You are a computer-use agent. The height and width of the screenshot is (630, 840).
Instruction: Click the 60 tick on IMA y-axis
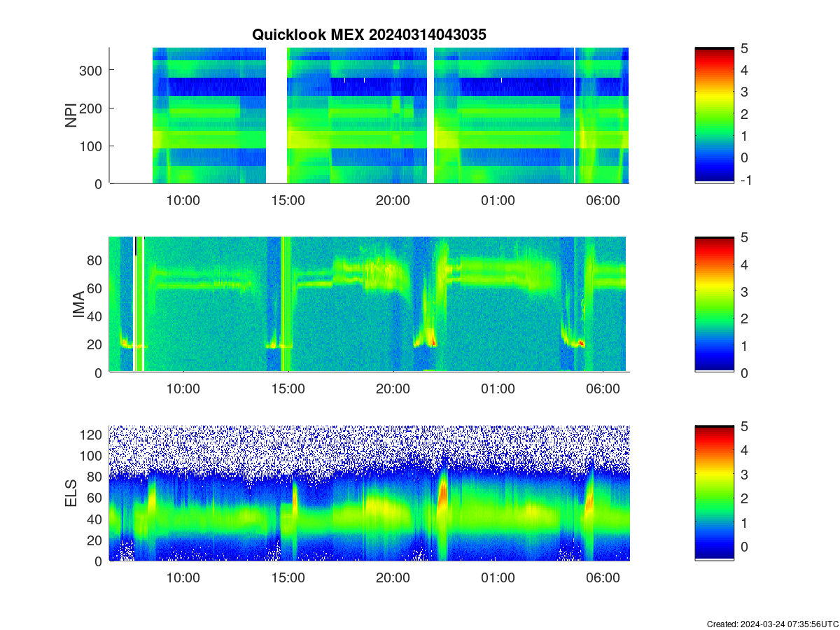[x=95, y=288]
